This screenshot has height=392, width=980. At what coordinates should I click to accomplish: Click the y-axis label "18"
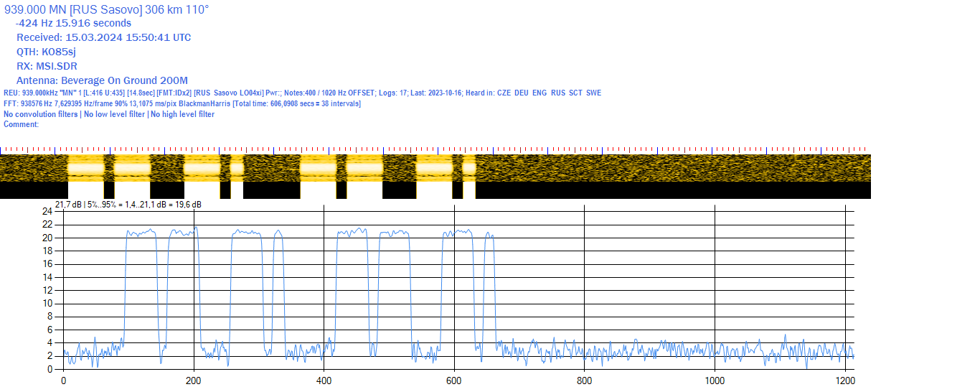pos(48,251)
